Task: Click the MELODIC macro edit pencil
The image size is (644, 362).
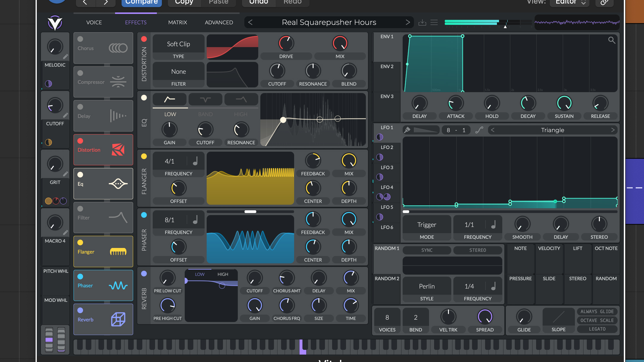Action: (x=66, y=56)
